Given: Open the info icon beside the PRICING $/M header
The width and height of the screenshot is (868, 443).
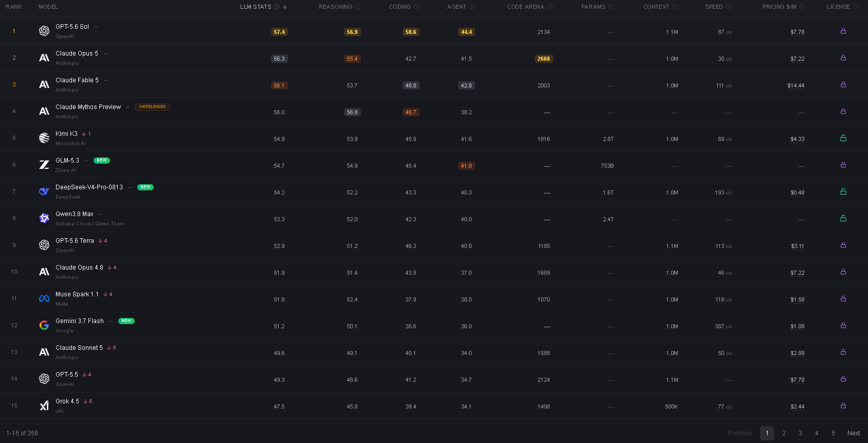Looking at the screenshot, I should 802,7.
